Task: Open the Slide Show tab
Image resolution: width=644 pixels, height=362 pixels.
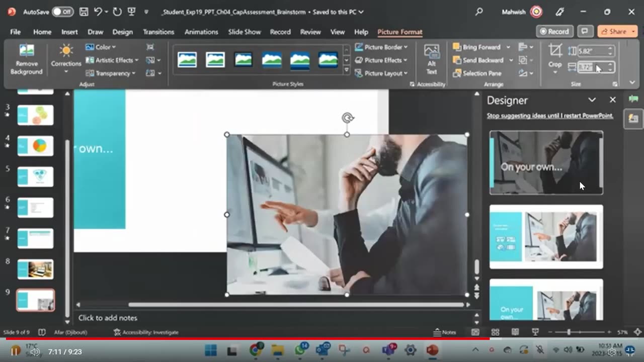Action: coord(245,32)
